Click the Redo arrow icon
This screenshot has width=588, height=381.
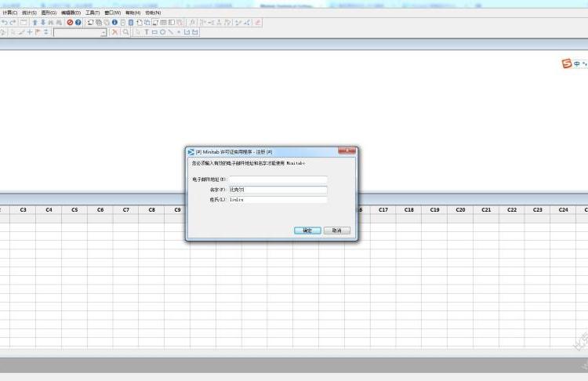pyautogui.click(x=13, y=23)
